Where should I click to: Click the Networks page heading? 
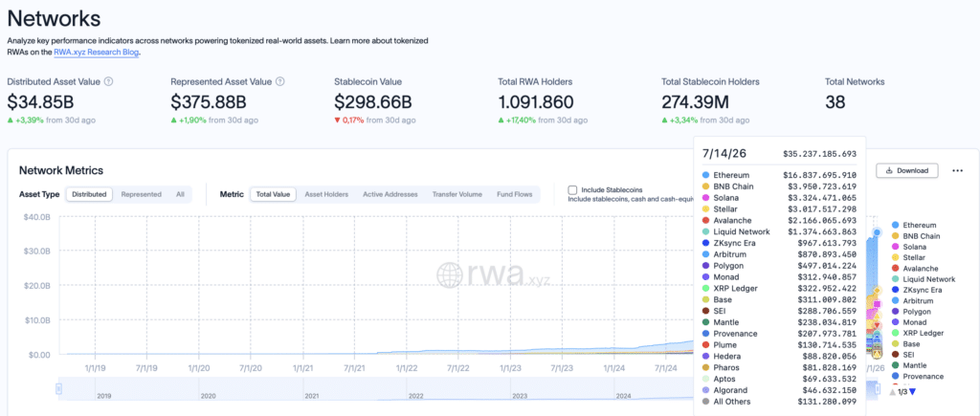coord(54,18)
